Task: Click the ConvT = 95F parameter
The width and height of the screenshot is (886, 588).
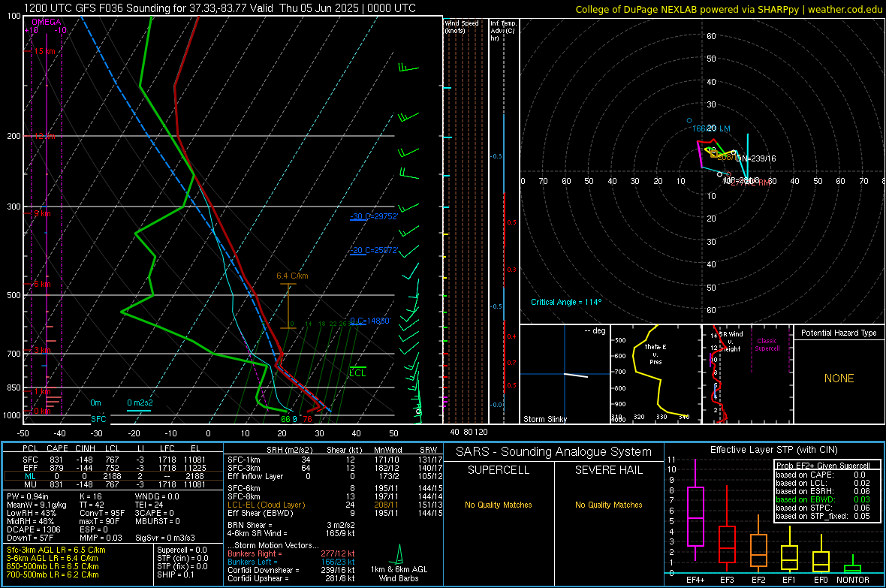Action: (101, 514)
